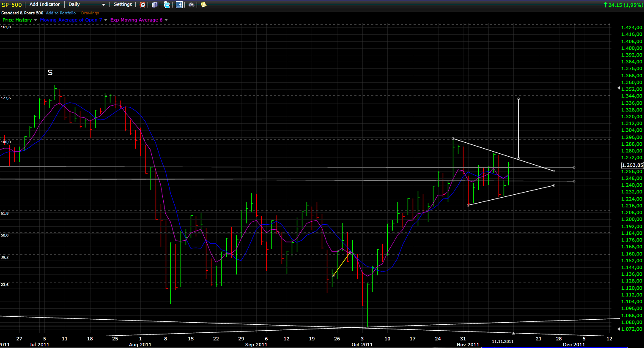
Task: Click the data stack icon in toolbar
Action: coord(155,5)
